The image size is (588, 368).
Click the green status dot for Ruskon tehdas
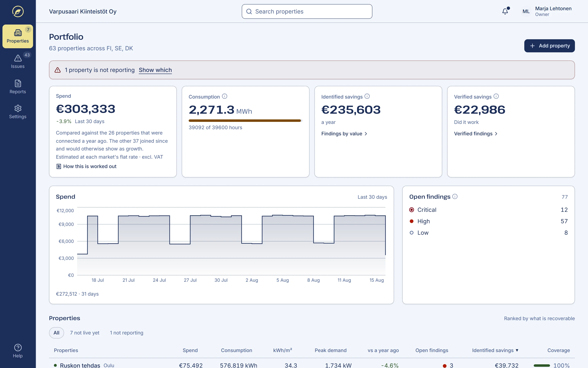tap(55, 365)
